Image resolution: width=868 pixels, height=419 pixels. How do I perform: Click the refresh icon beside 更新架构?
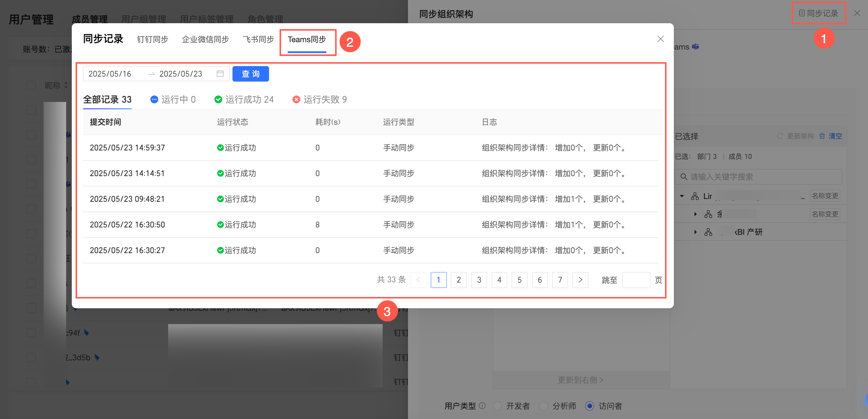(x=780, y=136)
